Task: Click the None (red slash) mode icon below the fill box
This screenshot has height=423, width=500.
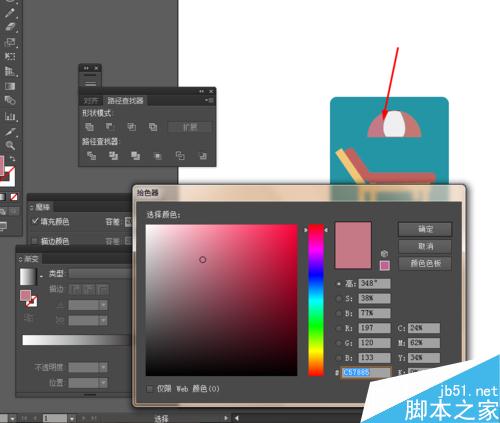Action: (x=14, y=197)
